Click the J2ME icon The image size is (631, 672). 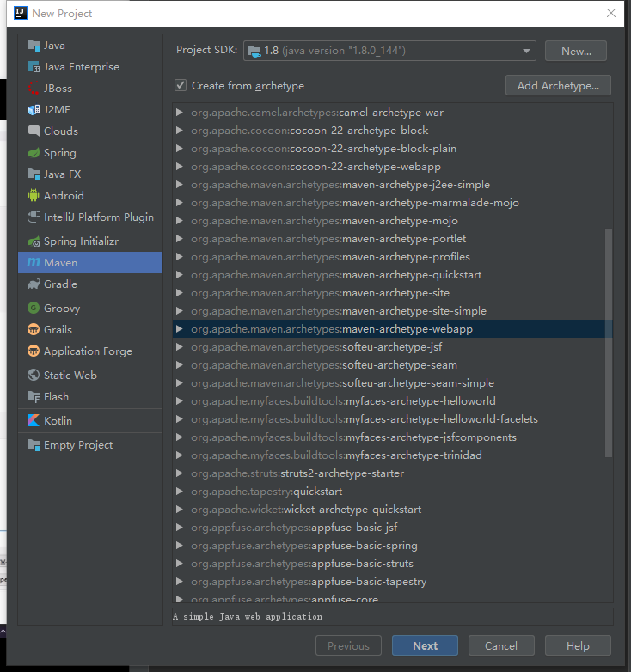pos(34,110)
